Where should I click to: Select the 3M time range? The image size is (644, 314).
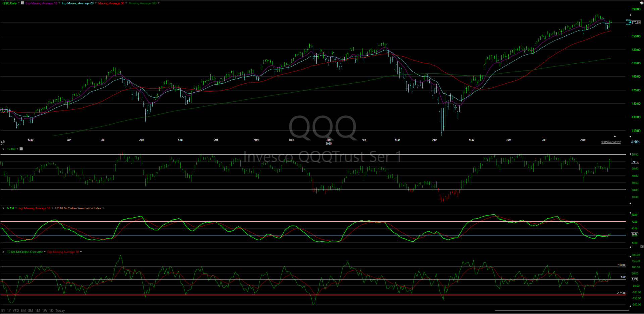tap(31, 311)
